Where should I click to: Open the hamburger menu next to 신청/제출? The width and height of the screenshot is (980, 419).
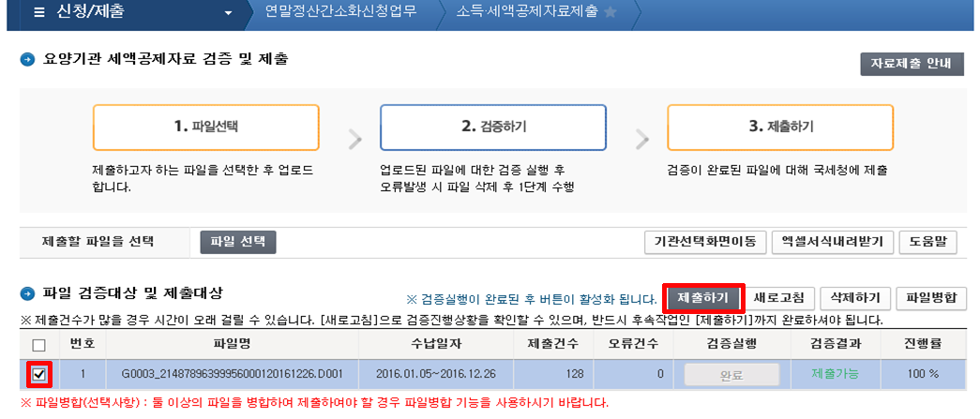pyautogui.click(x=40, y=13)
